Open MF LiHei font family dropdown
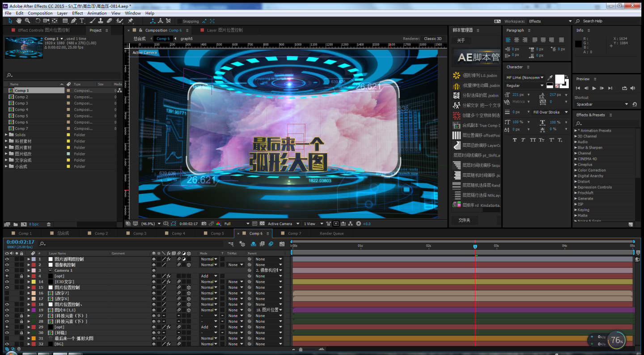 click(525, 77)
